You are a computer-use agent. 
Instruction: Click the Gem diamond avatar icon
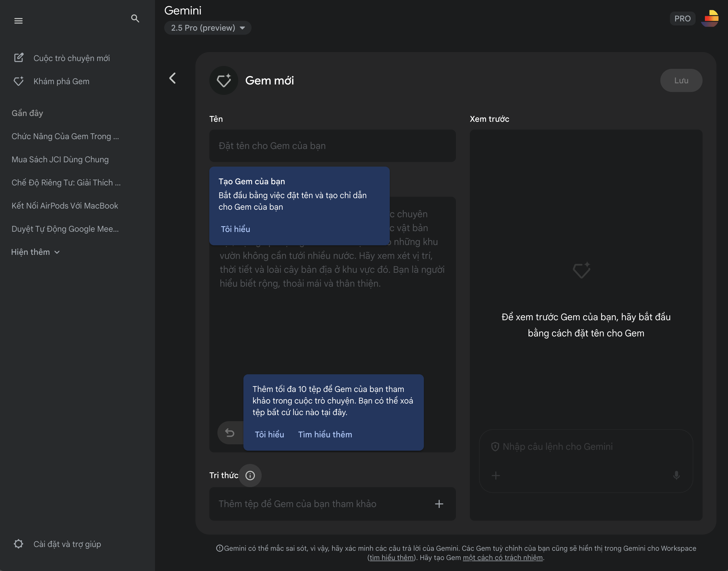point(223,80)
